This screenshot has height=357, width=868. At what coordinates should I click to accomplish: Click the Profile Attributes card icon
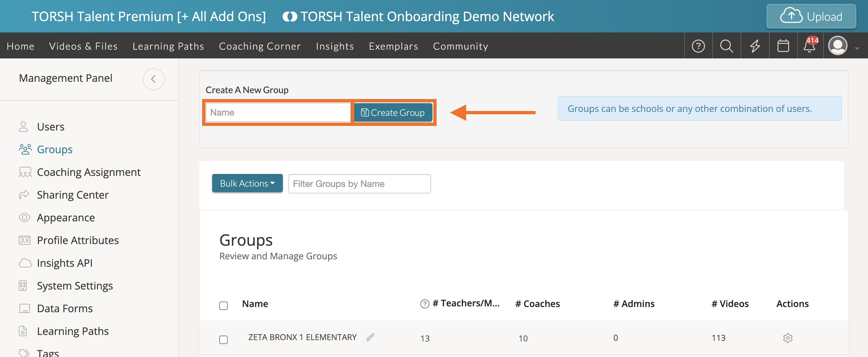coord(24,240)
